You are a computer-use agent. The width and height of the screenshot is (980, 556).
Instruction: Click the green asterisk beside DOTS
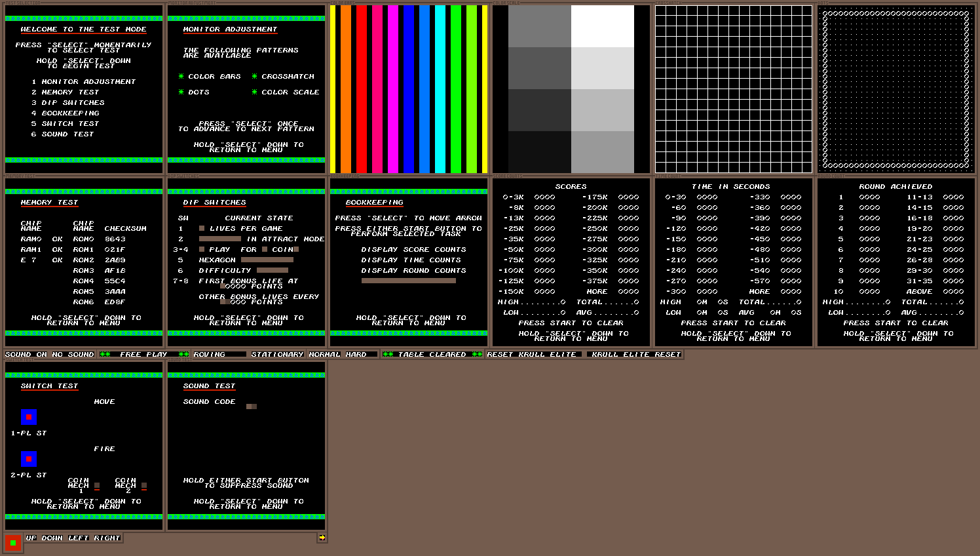coord(181,92)
